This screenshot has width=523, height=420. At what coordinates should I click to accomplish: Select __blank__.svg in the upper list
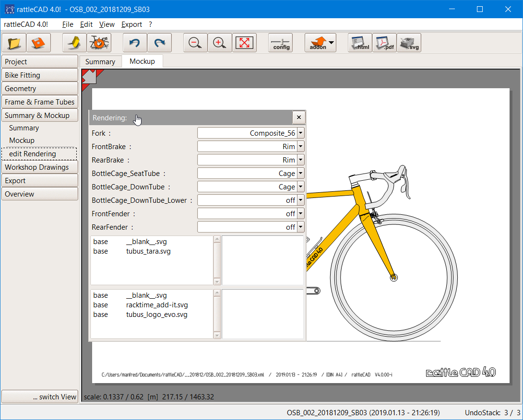146,242
